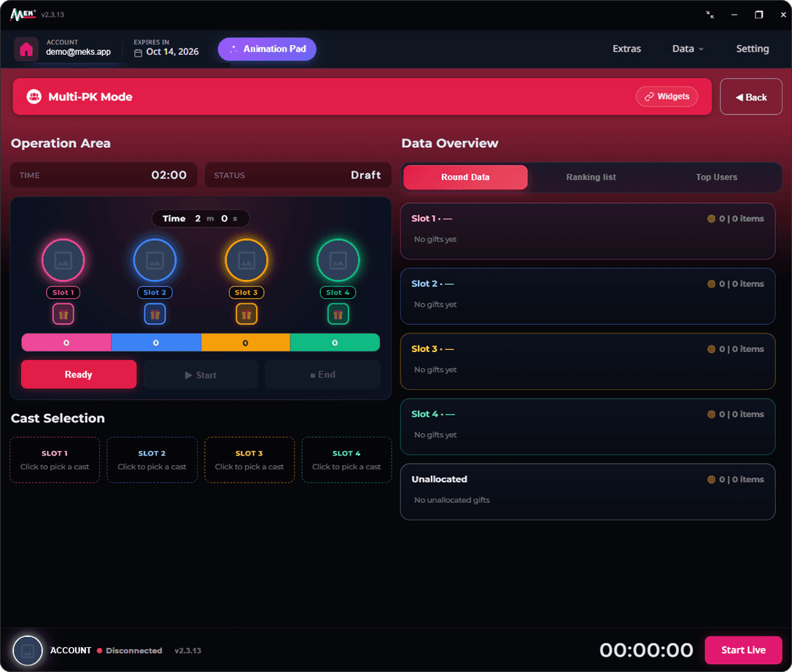Click the Slot 1 label badge
This screenshot has width=792, height=672.
pos(63,292)
